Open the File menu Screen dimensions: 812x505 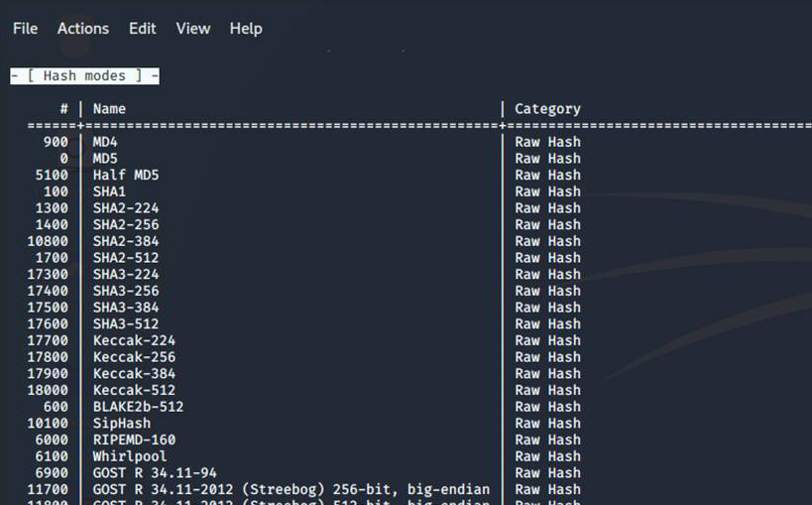pyautogui.click(x=25, y=29)
